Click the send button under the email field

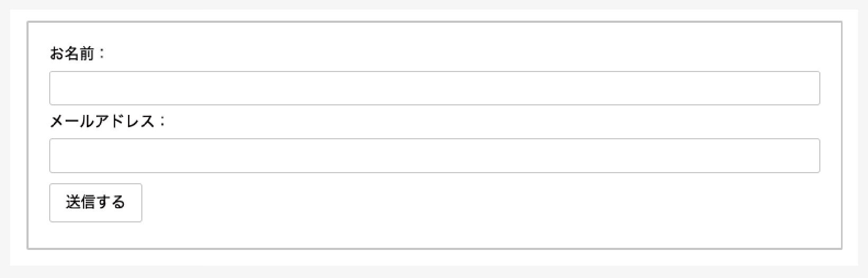click(x=95, y=202)
